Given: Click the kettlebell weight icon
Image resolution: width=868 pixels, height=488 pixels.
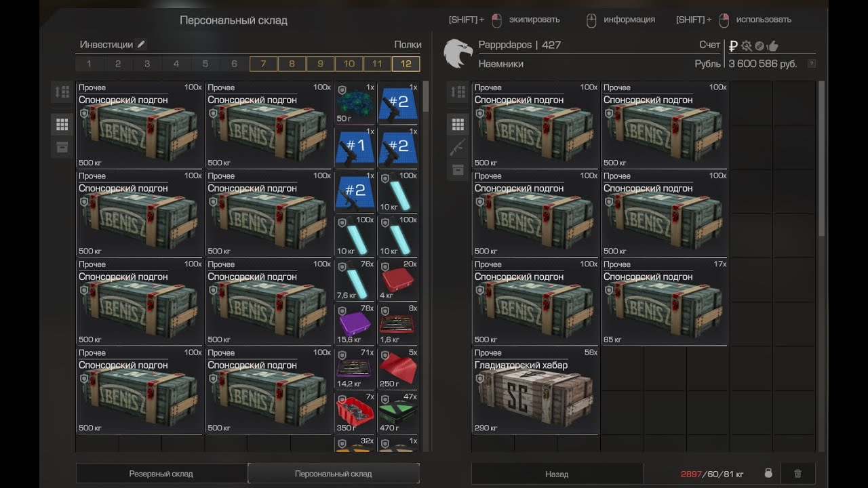Looking at the screenshot, I should [x=768, y=474].
